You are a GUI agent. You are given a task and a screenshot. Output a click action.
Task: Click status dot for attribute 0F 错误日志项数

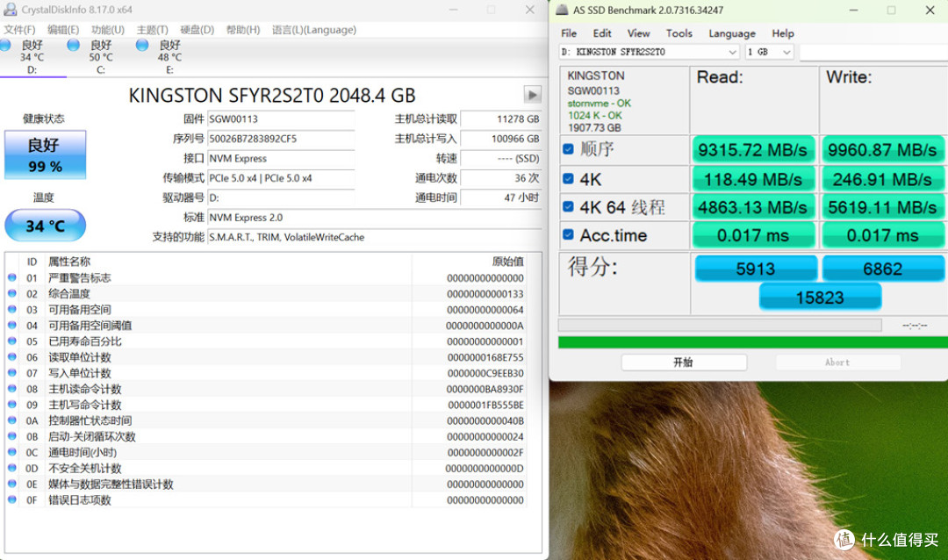(x=12, y=499)
